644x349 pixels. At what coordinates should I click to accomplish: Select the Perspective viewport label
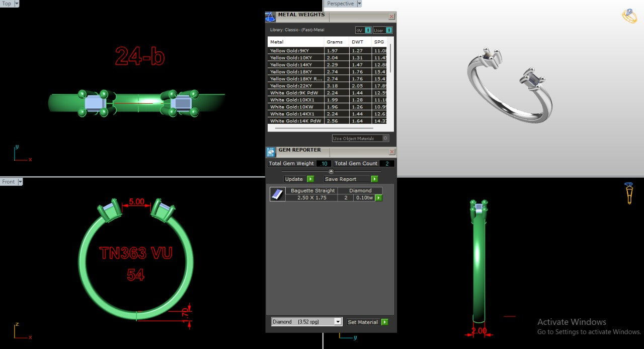341,4
